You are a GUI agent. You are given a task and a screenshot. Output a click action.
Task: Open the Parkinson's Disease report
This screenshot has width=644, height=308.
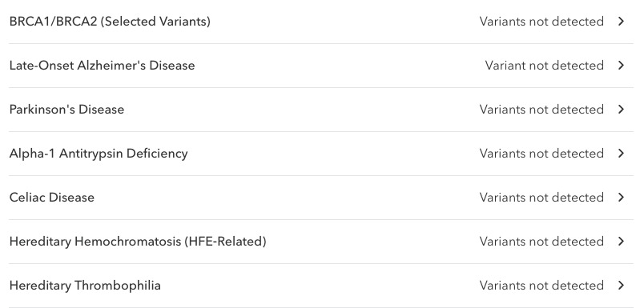(x=321, y=110)
